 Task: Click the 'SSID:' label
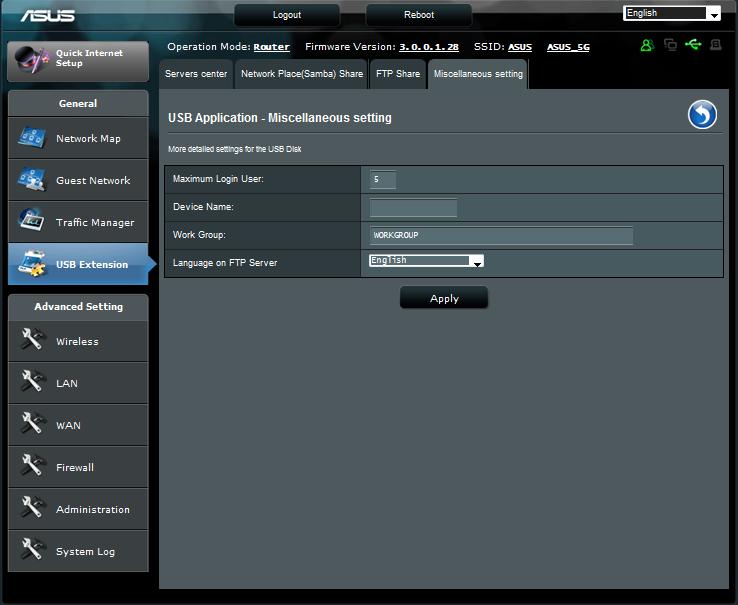coord(489,47)
